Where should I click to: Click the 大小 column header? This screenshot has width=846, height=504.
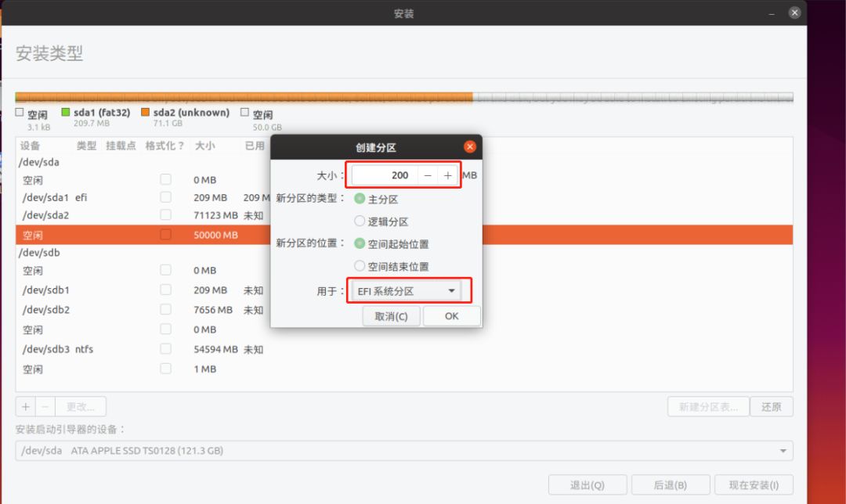(x=205, y=146)
